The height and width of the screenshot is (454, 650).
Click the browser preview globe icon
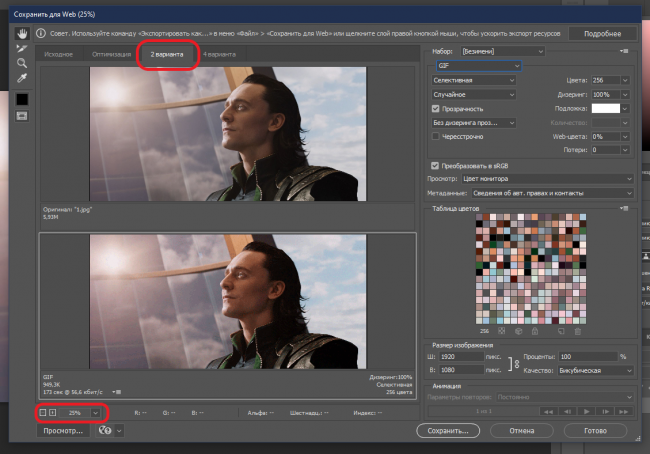click(x=105, y=430)
